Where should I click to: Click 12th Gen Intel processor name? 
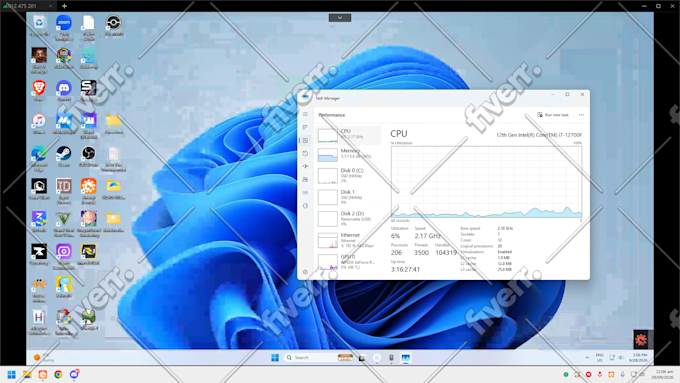pos(539,135)
